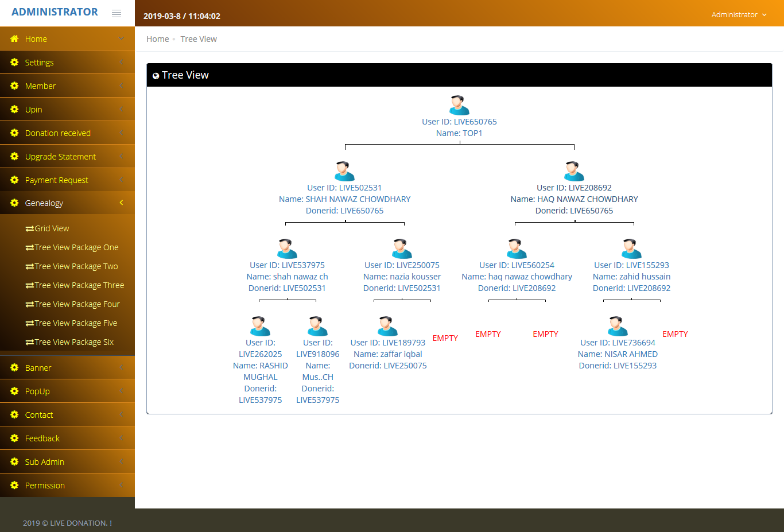This screenshot has height=532, width=784.
Task: Expand the Payment Request submenu arrow
Action: (121, 180)
